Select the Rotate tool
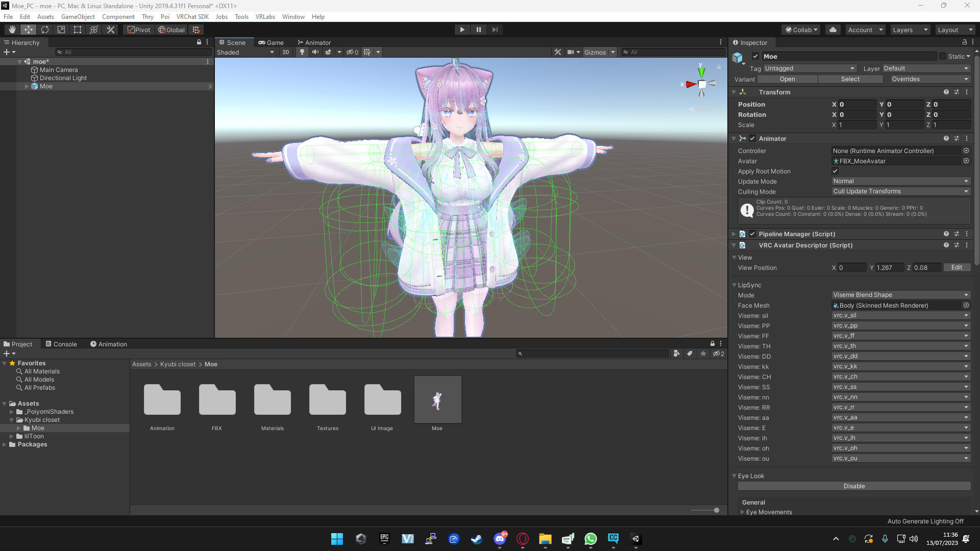The image size is (980, 551). [x=45, y=30]
